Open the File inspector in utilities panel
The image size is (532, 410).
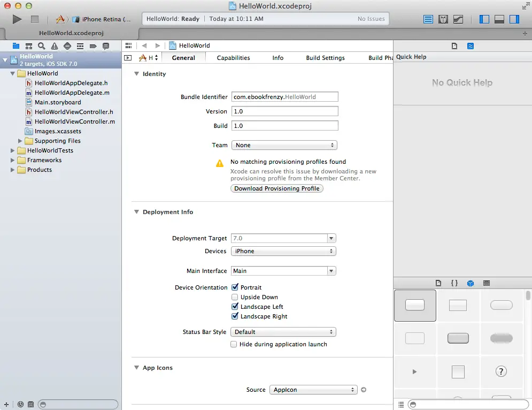[453, 46]
